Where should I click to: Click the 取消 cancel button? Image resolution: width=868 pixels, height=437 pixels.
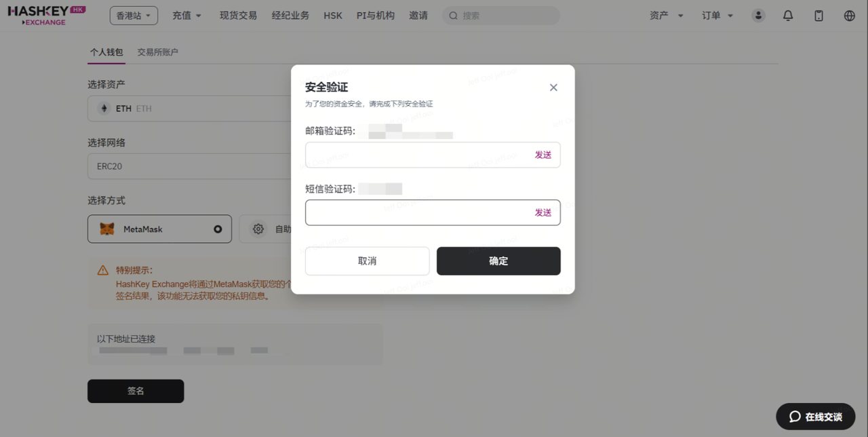click(367, 261)
